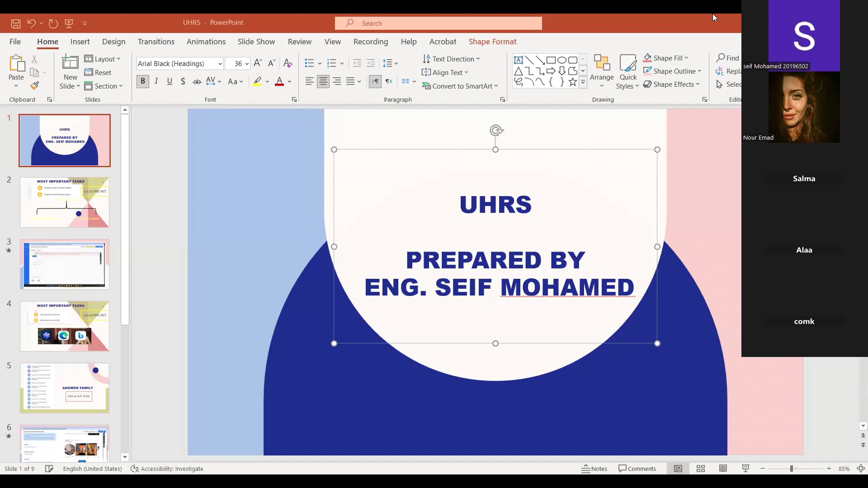Open the Arrange options
Screen dimensions: 868x488
point(601,71)
